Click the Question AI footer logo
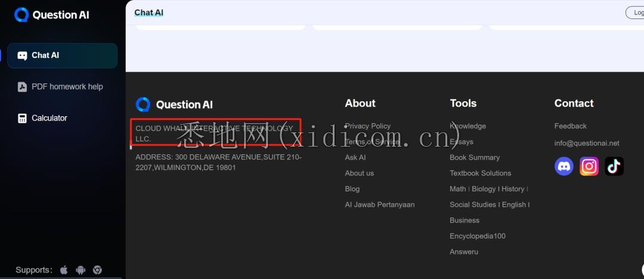 [174, 105]
